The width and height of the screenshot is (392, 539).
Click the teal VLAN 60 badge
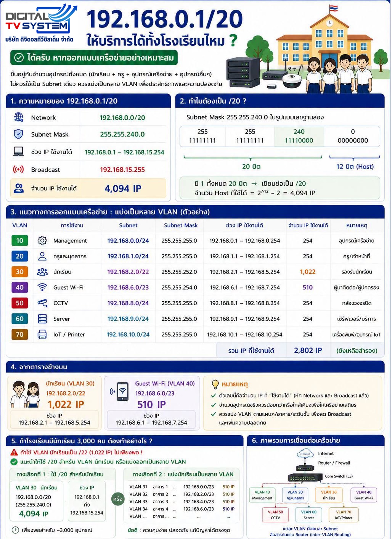click(x=20, y=319)
